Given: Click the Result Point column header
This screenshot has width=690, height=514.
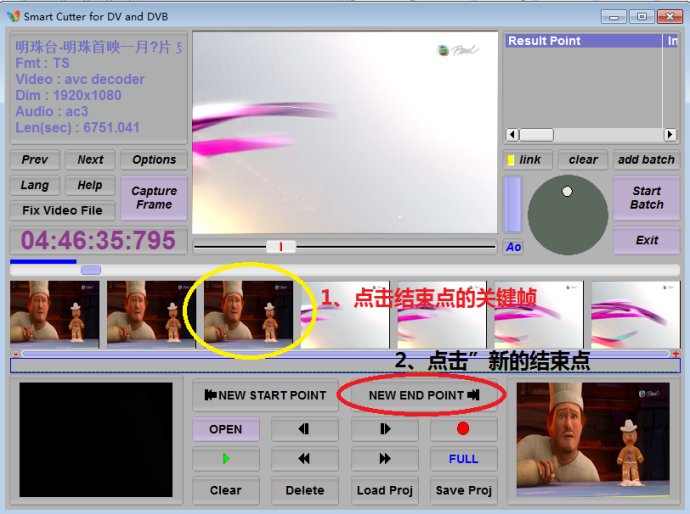Looking at the screenshot, I should [x=584, y=40].
